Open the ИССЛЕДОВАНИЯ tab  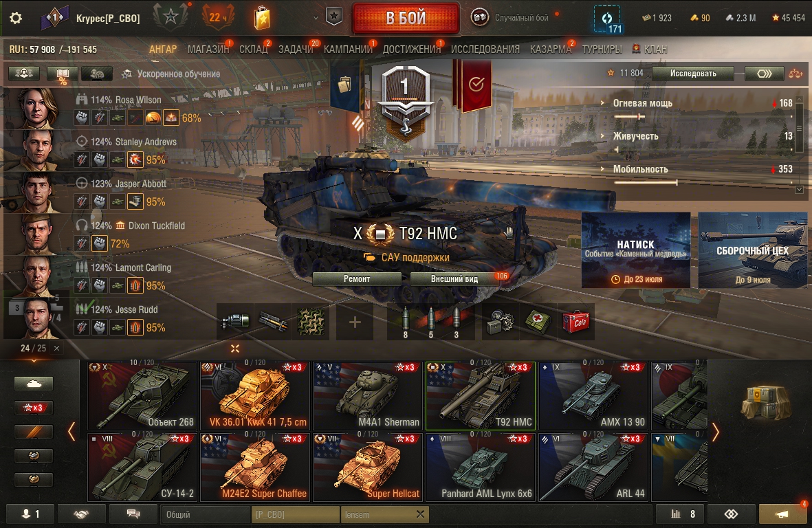[485, 49]
